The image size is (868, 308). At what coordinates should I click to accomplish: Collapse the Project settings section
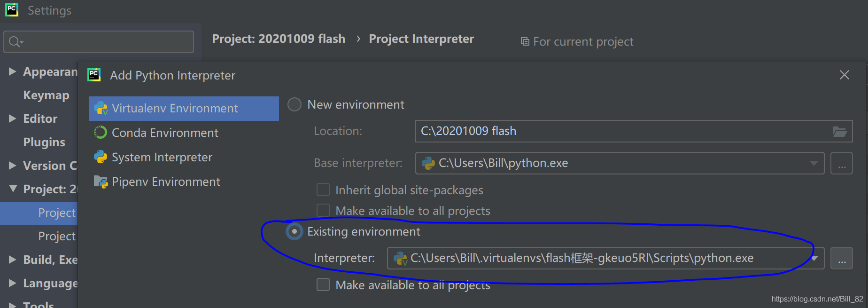pos(13,189)
